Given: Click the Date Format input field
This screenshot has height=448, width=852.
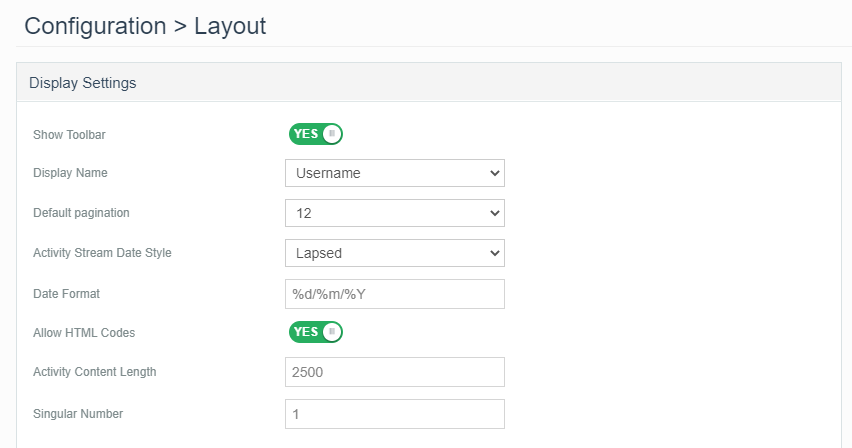Looking at the screenshot, I should [394, 294].
